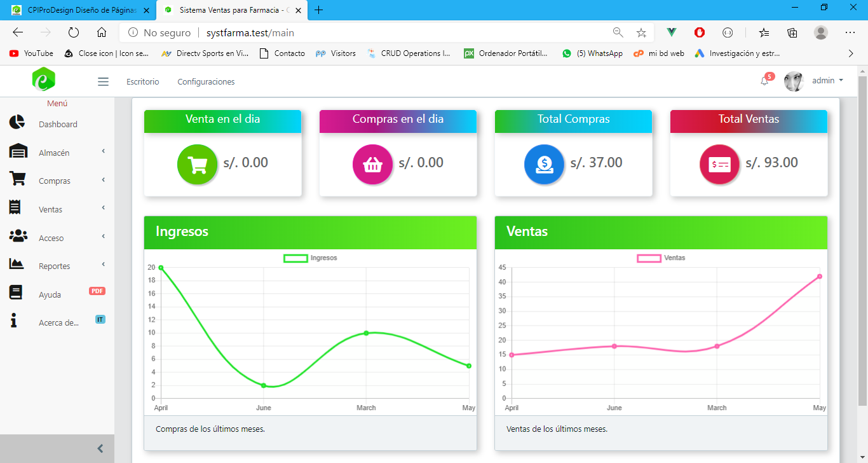The height and width of the screenshot is (463, 868).
Task: Click the systfarma.test/main address bar
Action: click(250, 32)
